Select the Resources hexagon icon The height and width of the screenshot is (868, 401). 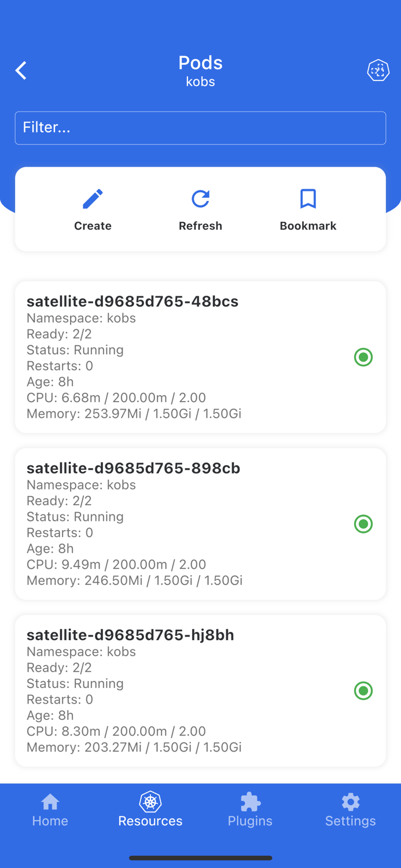150,803
